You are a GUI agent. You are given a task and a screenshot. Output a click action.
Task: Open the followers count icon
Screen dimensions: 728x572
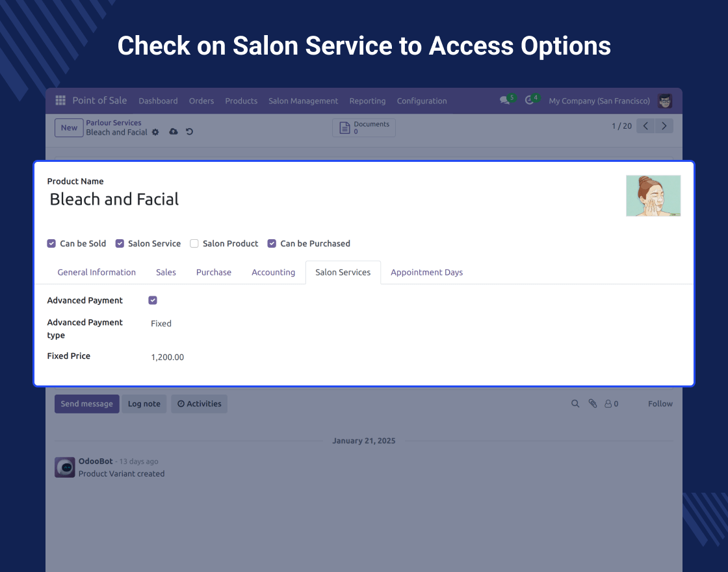click(x=611, y=404)
